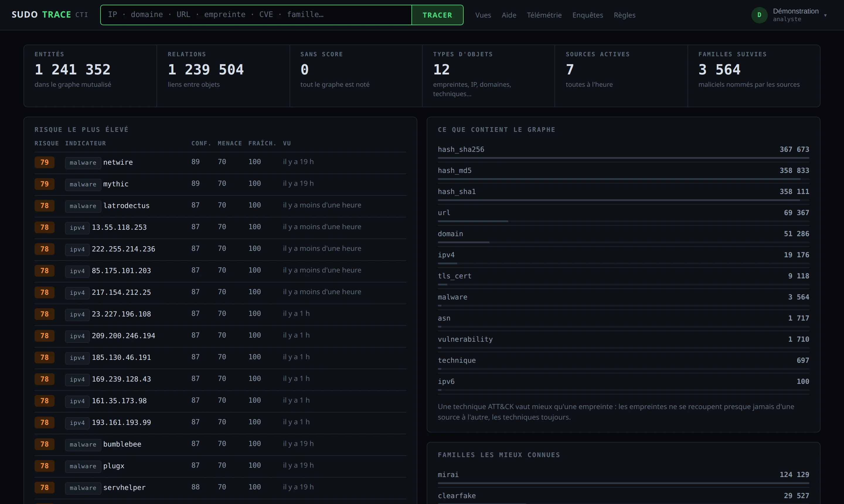The width and height of the screenshot is (844, 504).
Task: Click the SOURCES ACTIVES stat card
Action: pyautogui.click(x=621, y=76)
